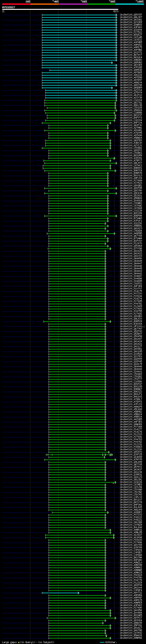Image resolution: width=146 pixels, height=644 pixels.
Task: Click the arrowhead ending the UniRef100_Q7XYQ6 bar
Action: point(111,249)
